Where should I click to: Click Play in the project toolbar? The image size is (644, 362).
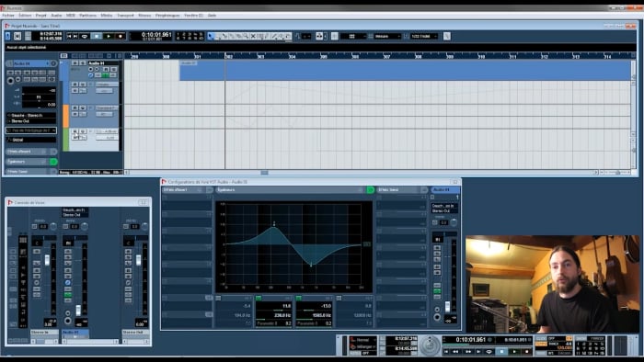tap(109, 36)
